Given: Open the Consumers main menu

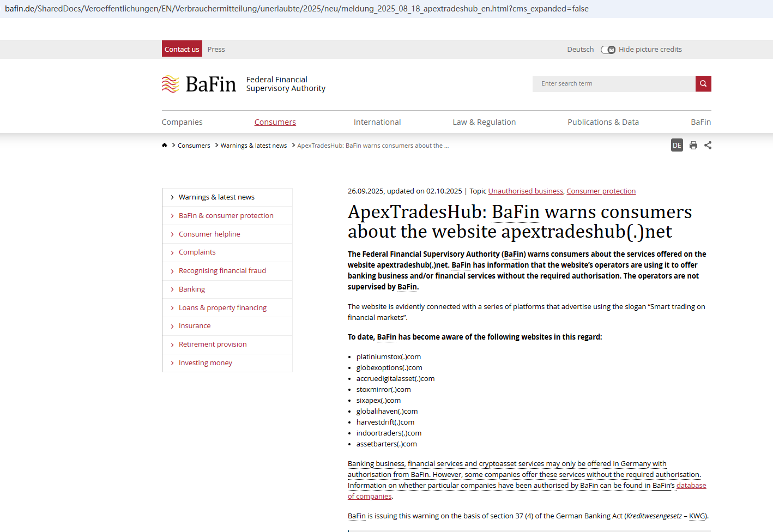Looking at the screenshot, I should coord(275,122).
